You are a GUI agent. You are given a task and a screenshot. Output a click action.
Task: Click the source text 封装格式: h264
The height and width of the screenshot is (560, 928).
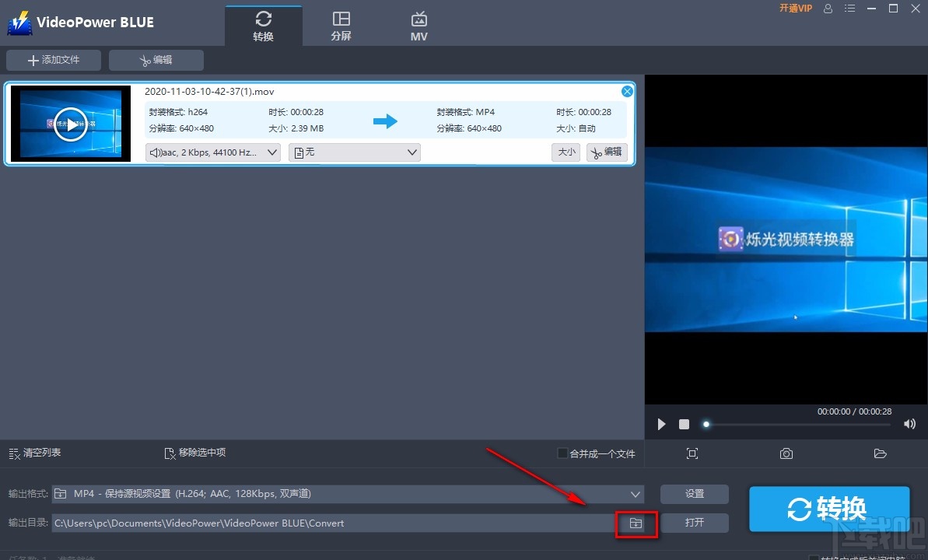click(x=178, y=112)
